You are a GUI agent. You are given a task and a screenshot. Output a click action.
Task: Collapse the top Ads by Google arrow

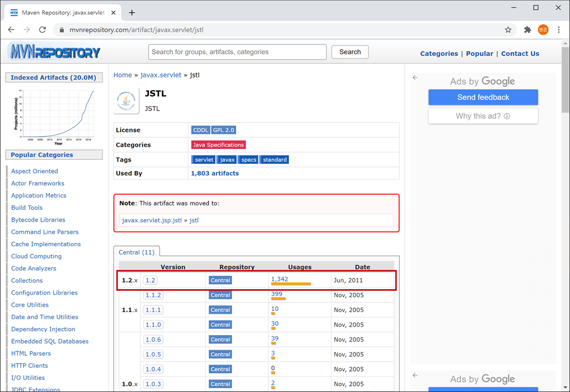pos(415,78)
